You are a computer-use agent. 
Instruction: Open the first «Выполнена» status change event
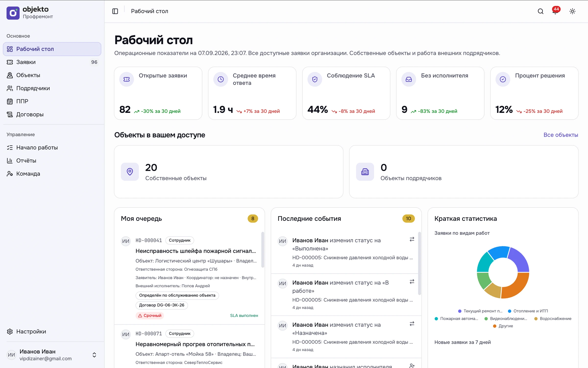(346, 252)
